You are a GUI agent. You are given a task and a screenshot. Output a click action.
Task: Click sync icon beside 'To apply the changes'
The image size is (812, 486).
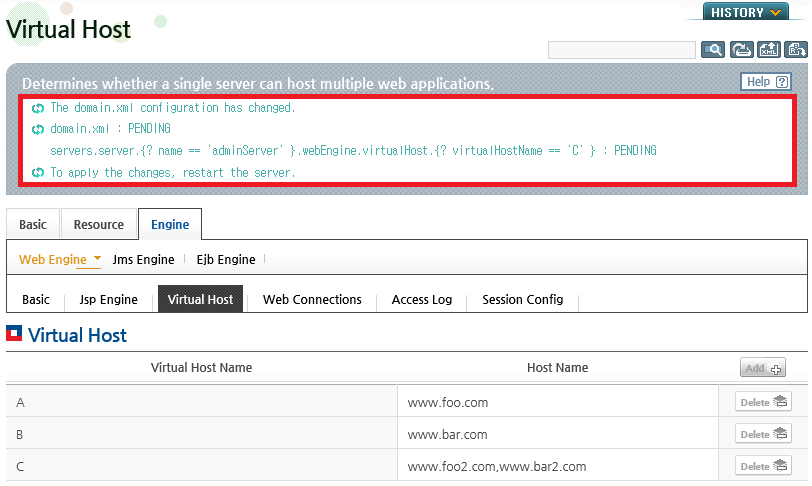coord(38,173)
